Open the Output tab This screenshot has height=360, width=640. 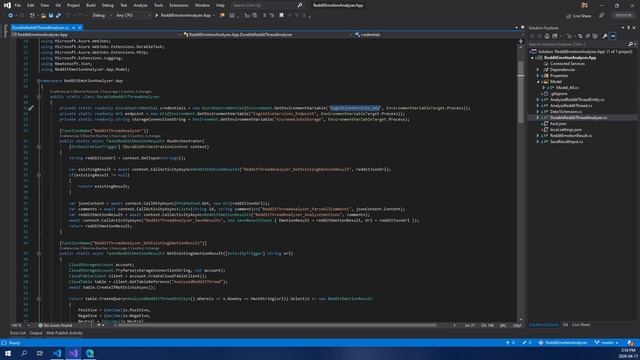click(x=36, y=333)
